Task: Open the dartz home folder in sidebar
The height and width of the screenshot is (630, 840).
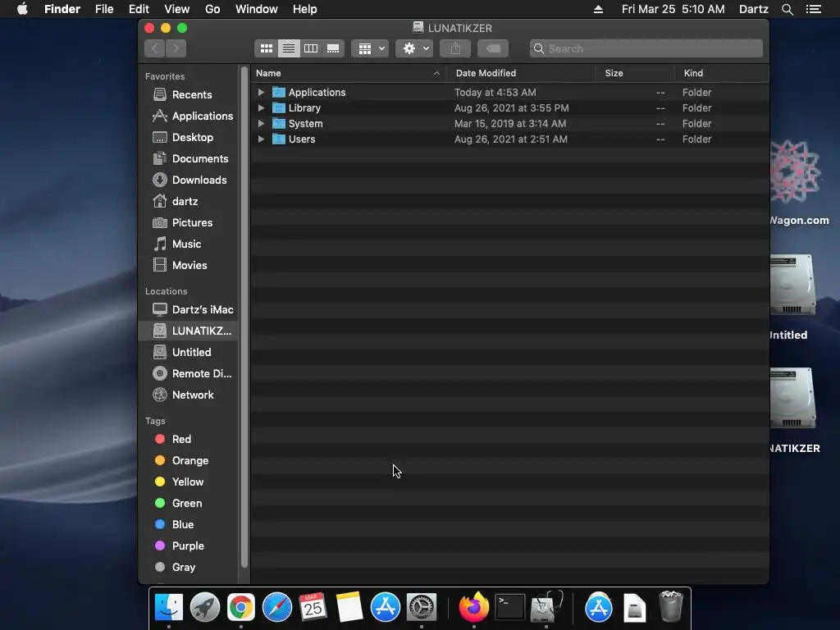Action: point(189,202)
